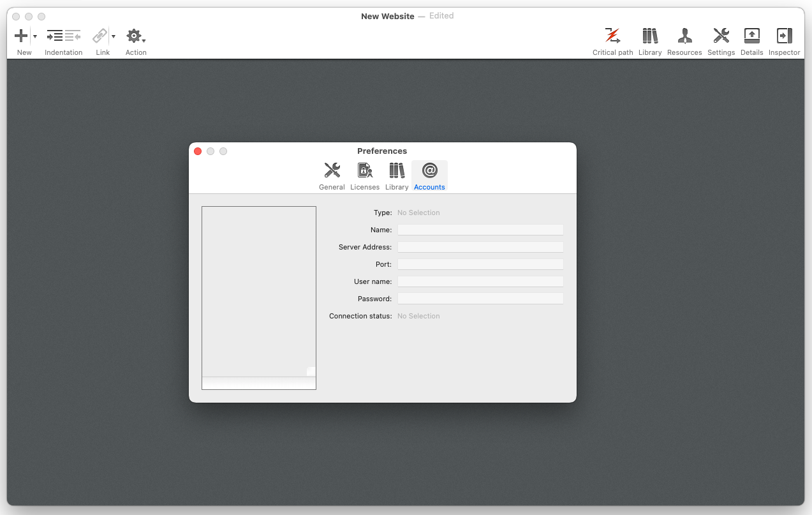Open the Resources panel
Viewport: 812px width, 515px height.
tap(684, 36)
